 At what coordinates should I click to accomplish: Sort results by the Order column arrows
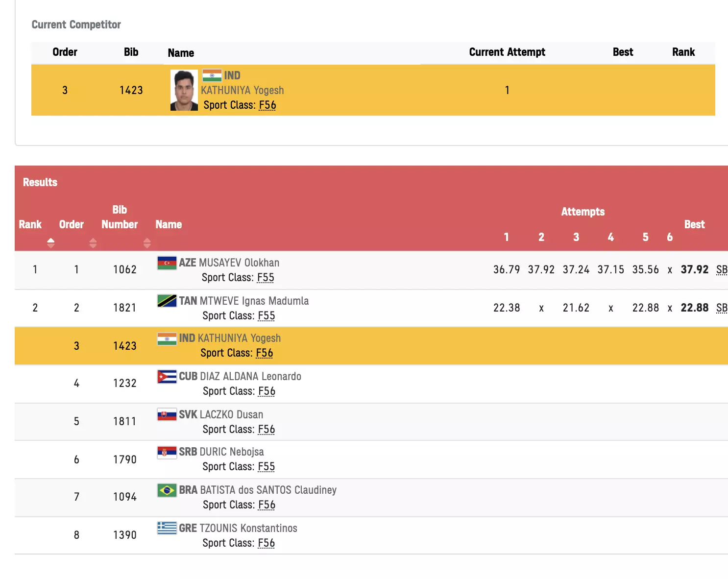coord(93,243)
